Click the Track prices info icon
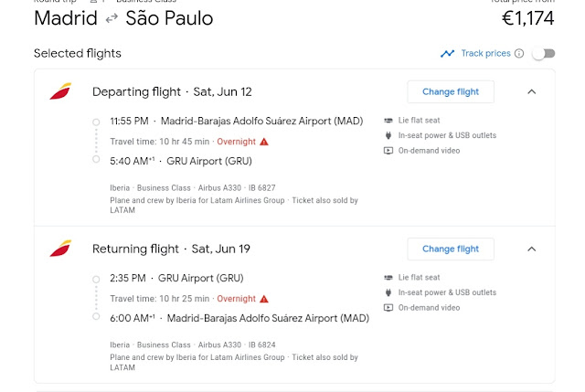The height and width of the screenshot is (392, 585). coord(519,54)
